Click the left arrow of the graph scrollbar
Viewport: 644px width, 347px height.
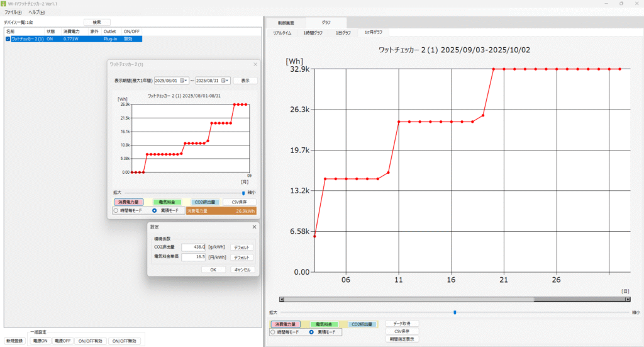(282, 300)
